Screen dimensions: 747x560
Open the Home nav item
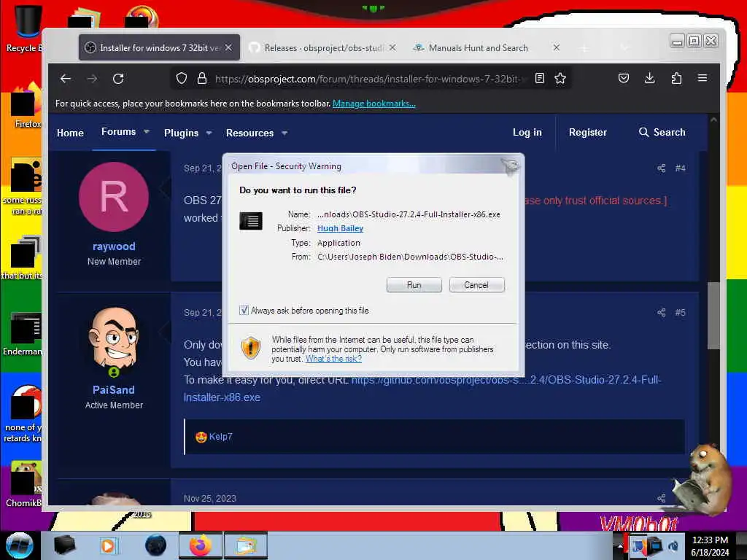[70, 133]
